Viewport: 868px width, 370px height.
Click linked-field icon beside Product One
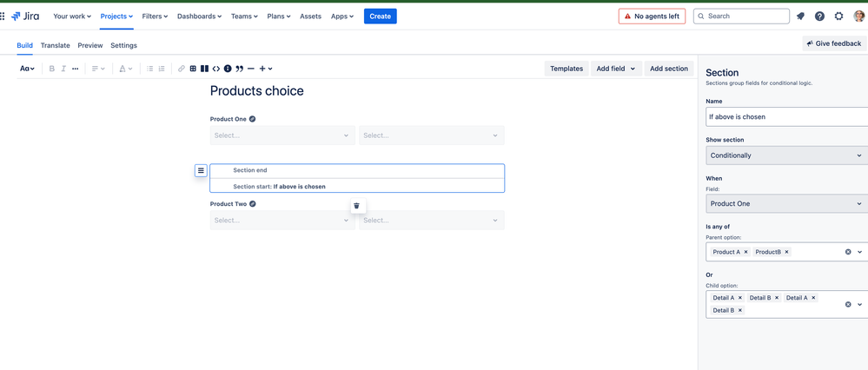coord(253,119)
